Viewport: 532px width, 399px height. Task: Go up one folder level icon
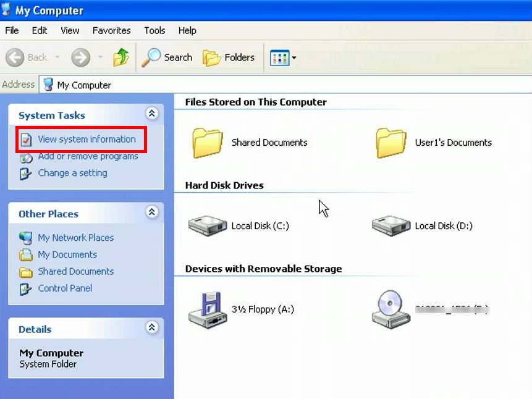120,57
